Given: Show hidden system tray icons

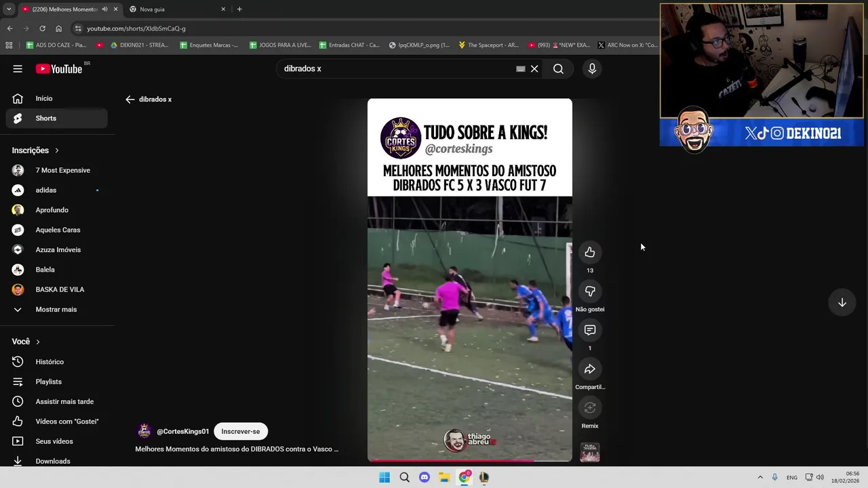Looking at the screenshot, I should pos(760,477).
